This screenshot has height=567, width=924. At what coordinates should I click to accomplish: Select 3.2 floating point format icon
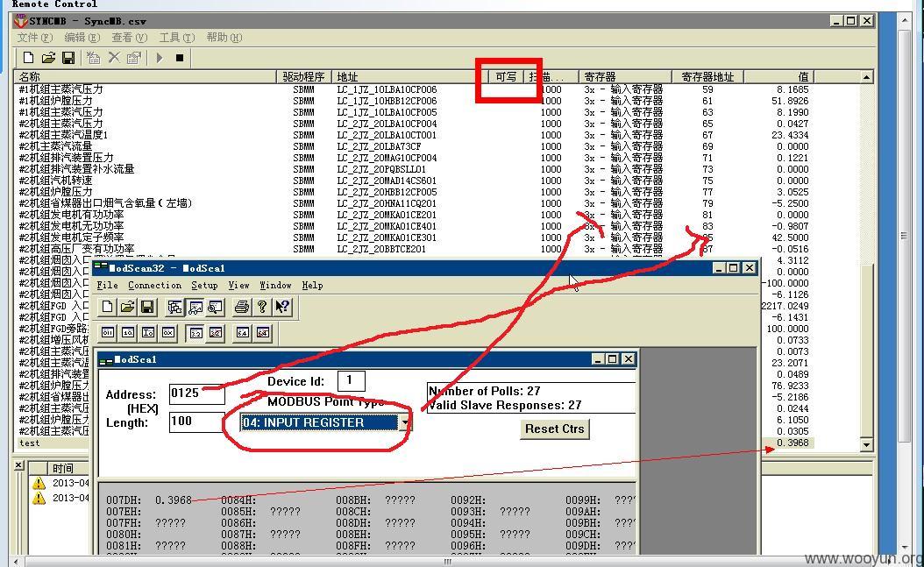tap(195, 333)
